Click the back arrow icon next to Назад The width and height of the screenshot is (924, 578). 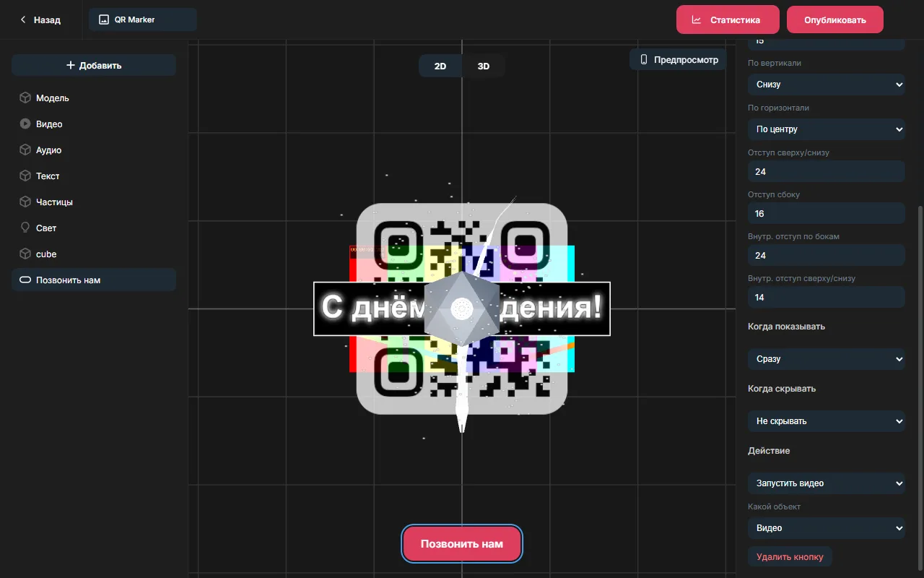point(23,20)
